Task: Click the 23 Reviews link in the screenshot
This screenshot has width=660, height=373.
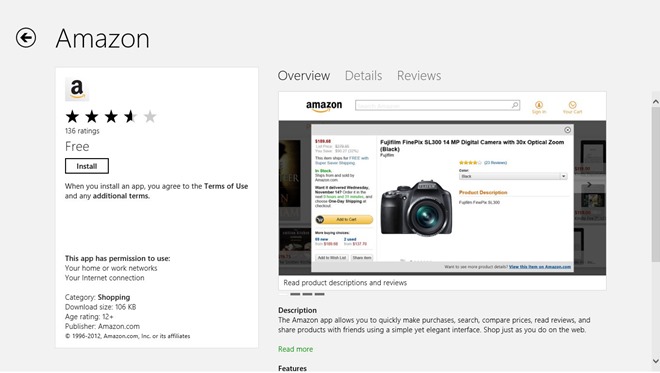Action: click(495, 163)
